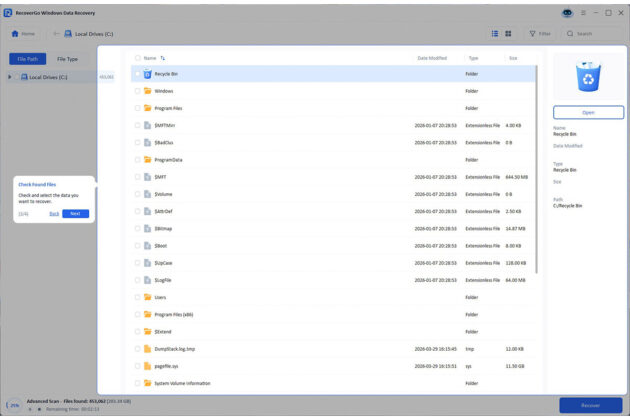Viewport: 630px width, 420px height.
Task: Check the ProgramData folder checkbox
Action: pos(137,160)
